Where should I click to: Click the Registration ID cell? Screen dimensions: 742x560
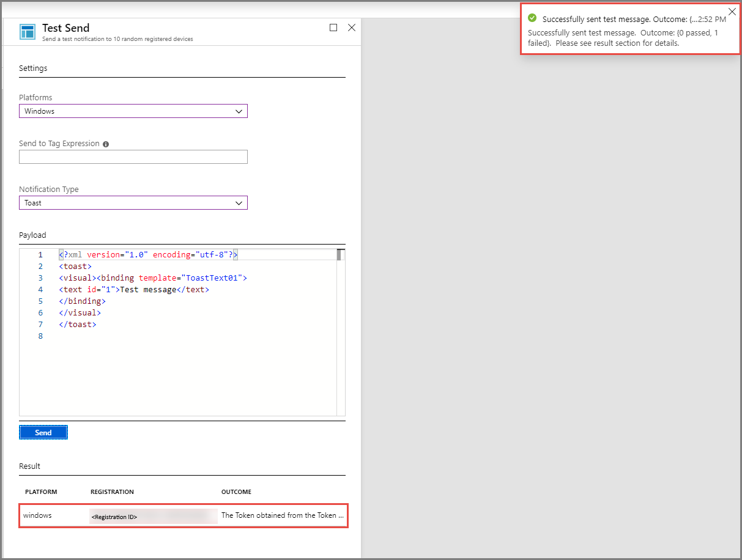[154, 516]
